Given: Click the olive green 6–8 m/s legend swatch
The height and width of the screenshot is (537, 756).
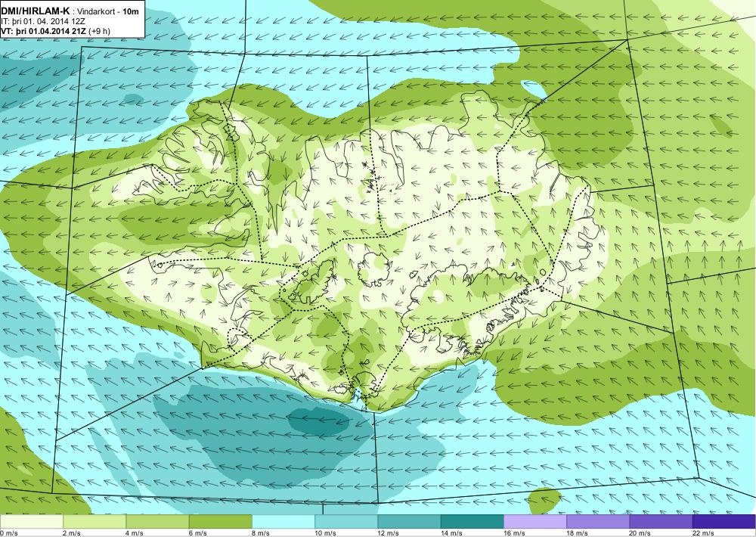Looking at the screenshot, I should (220, 522).
